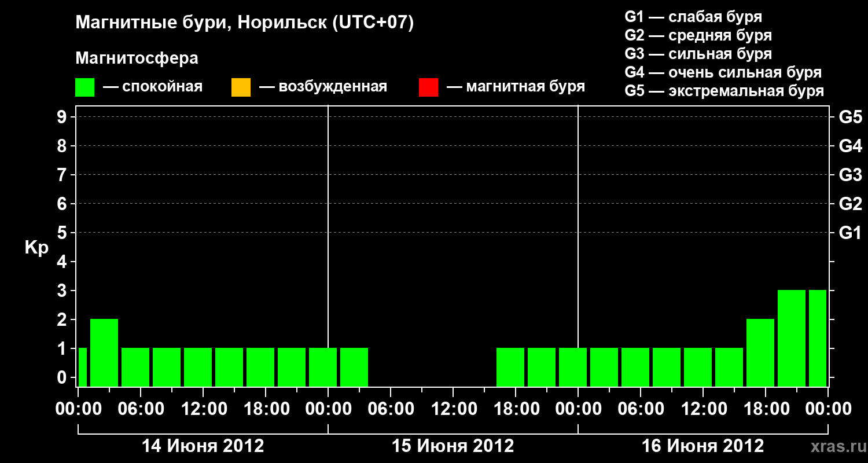Image resolution: width=868 pixels, height=463 pixels.
Task: Click the 'G1' tick label on the right axis
Action: 850,233
